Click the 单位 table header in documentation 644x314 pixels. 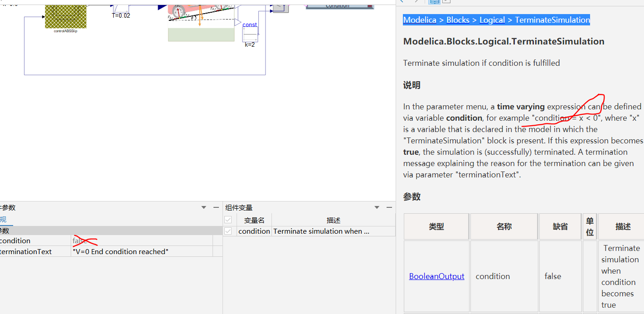590,226
